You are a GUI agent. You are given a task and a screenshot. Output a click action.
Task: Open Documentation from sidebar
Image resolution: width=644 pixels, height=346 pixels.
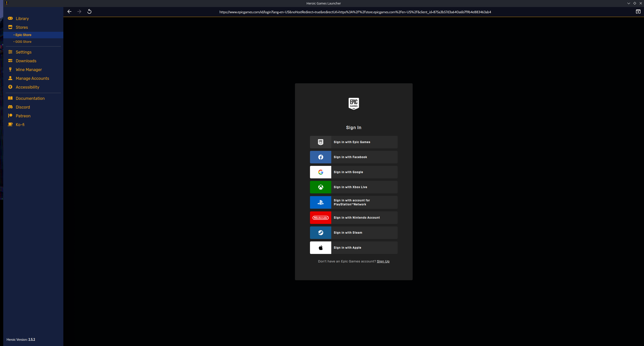[30, 98]
